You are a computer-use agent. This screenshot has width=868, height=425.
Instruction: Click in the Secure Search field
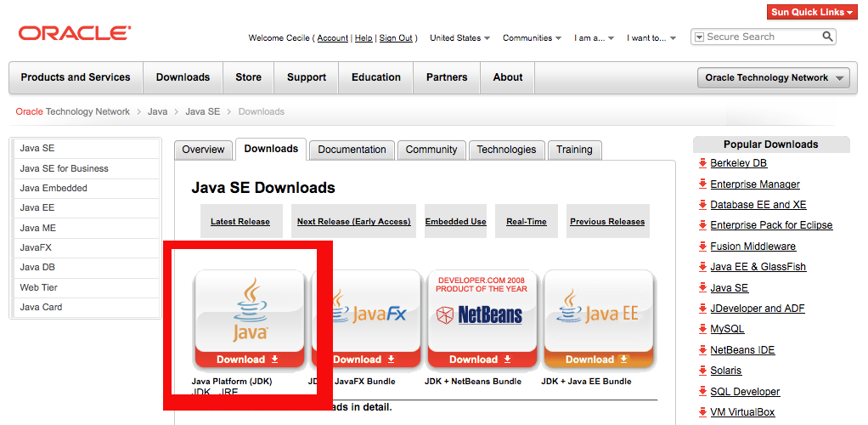click(762, 37)
